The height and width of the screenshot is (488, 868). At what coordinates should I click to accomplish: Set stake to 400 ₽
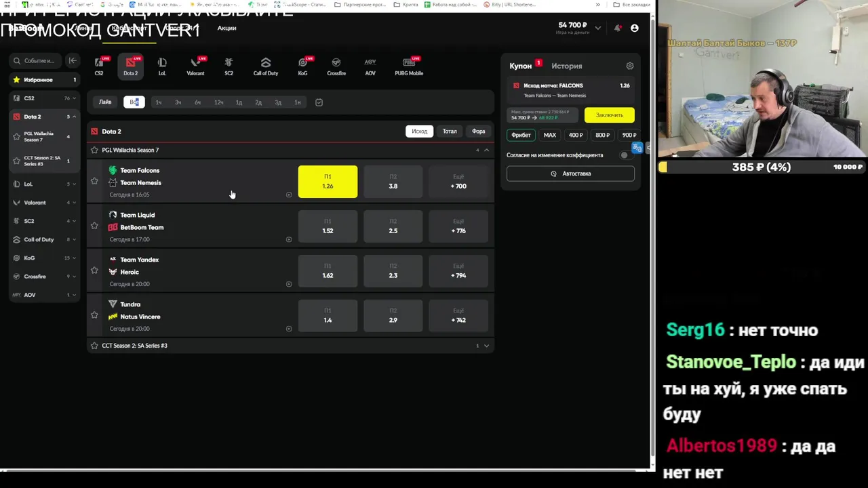click(576, 135)
